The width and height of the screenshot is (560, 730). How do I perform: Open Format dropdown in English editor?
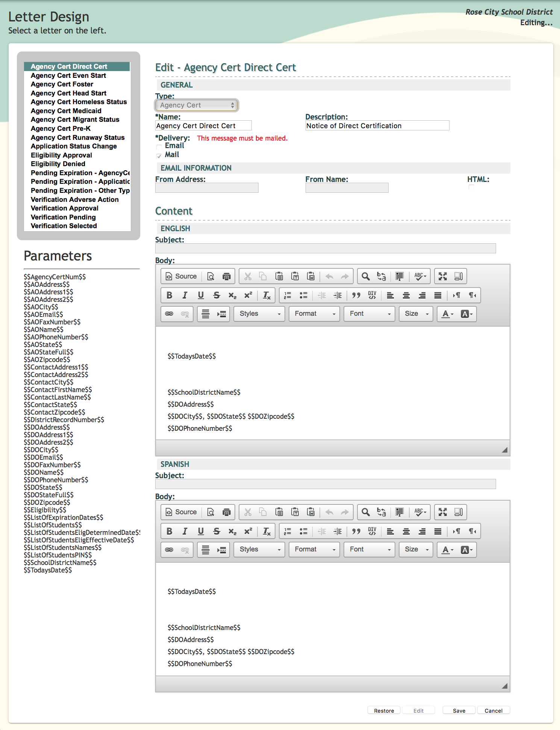314,314
